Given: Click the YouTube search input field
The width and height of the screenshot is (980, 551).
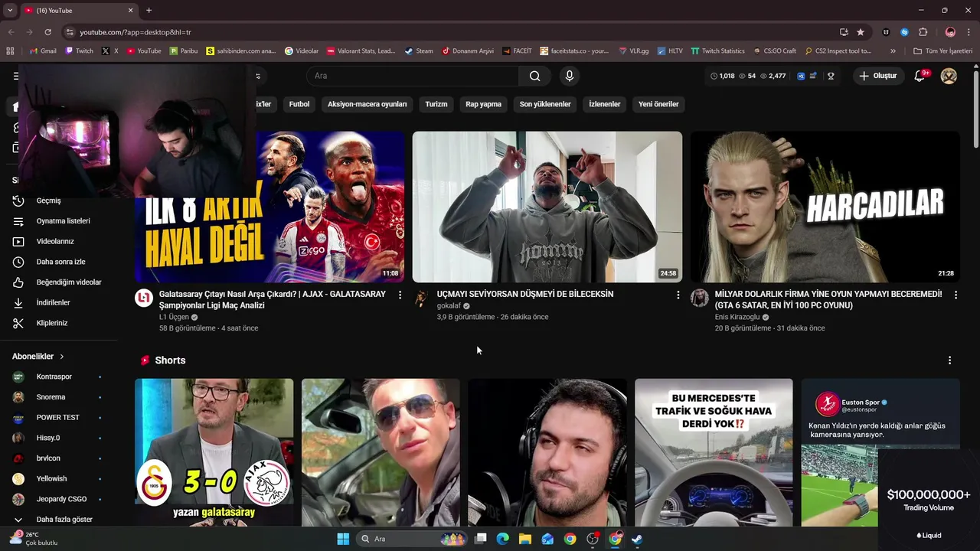Looking at the screenshot, I should [x=413, y=76].
